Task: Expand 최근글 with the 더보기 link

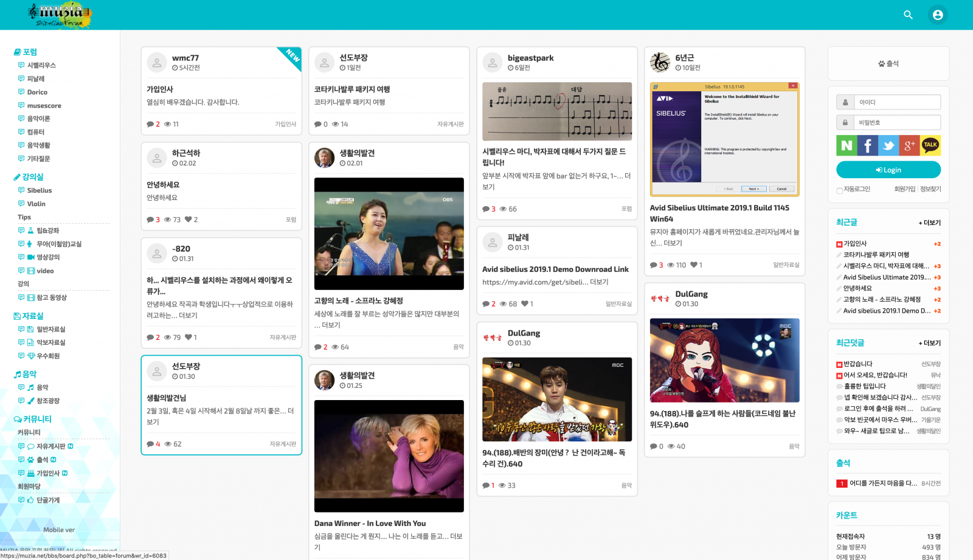Action: pyautogui.click(x=930, y=223)
